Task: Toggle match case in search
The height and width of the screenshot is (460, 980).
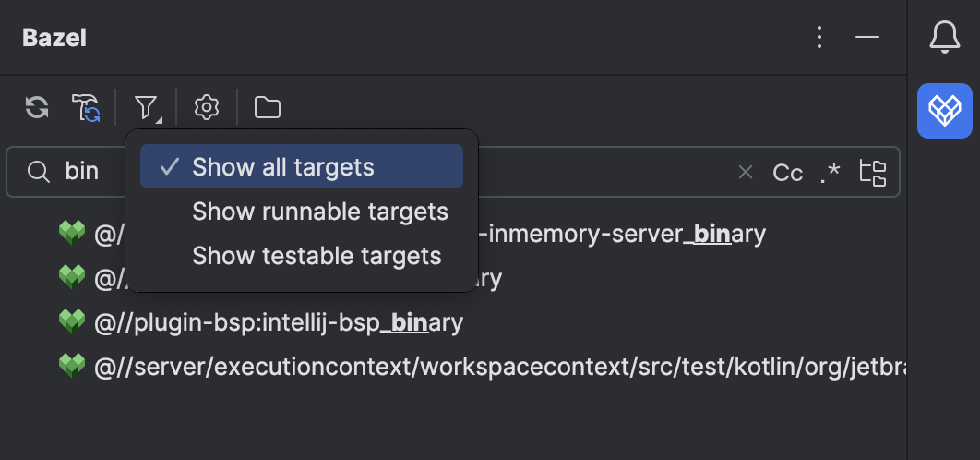Action: 787,172
